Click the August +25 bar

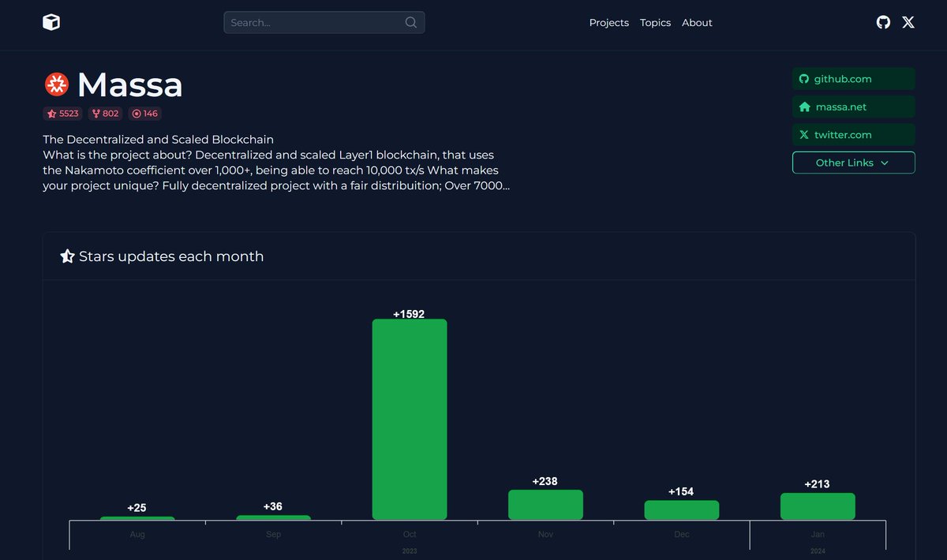click(137, 518)
